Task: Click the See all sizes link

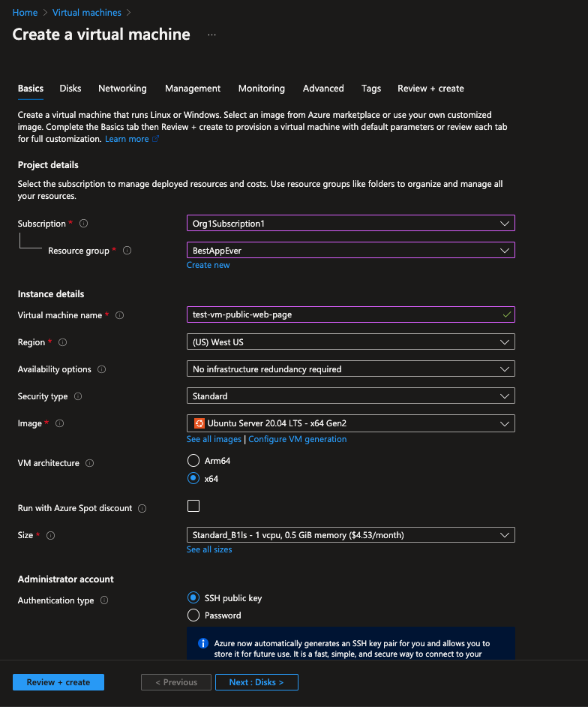Action: (209, 549)
